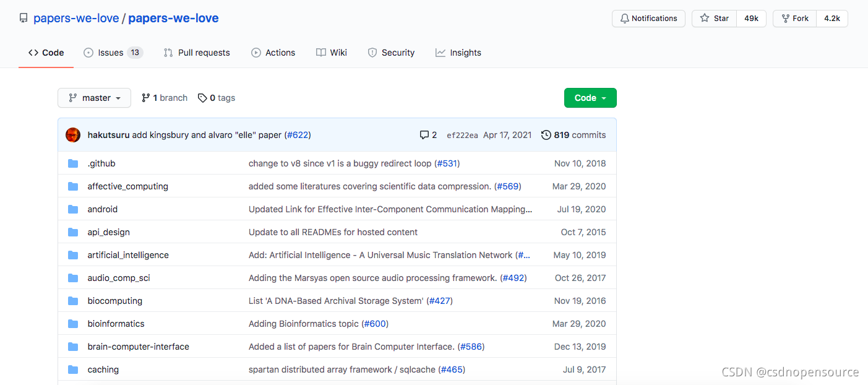Open 'Updated Link for Effective Inter-Component' commit message

click(x=390, y=209)
